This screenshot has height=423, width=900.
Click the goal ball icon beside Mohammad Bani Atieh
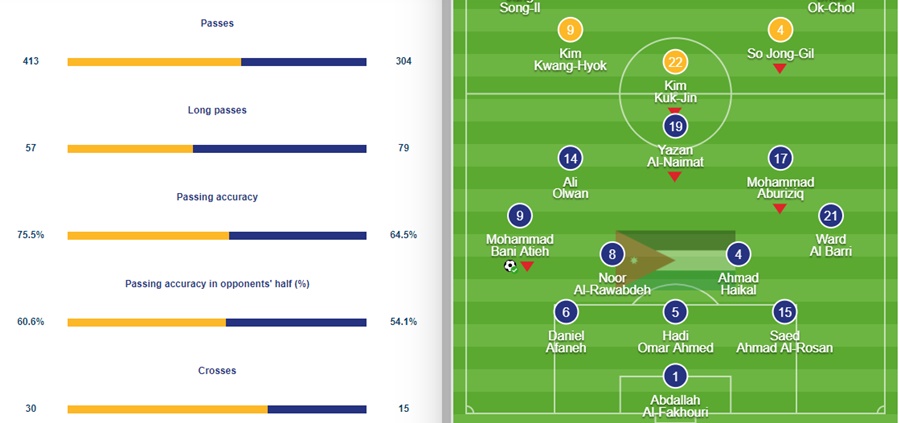511,266
